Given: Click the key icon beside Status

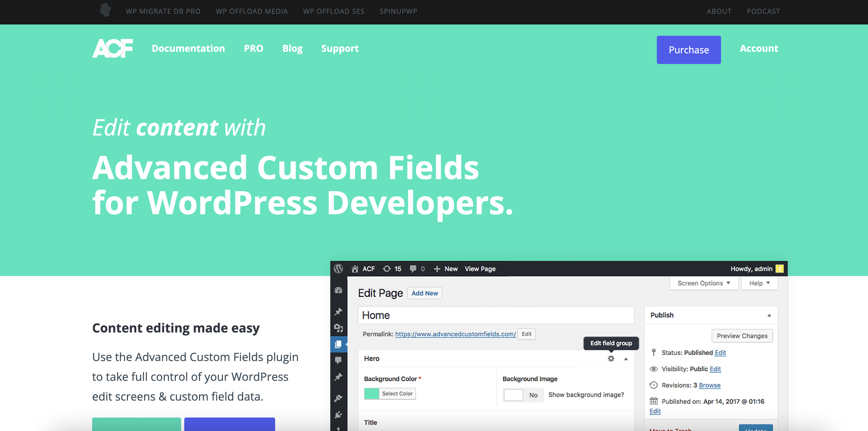Looking at the screenshot, I should 654,352.
